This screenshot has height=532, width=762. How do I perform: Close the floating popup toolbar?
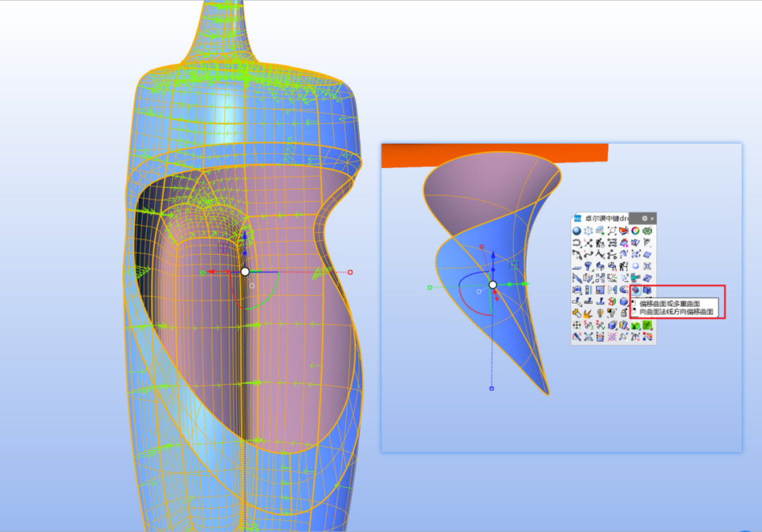click(x=652, y=219)
